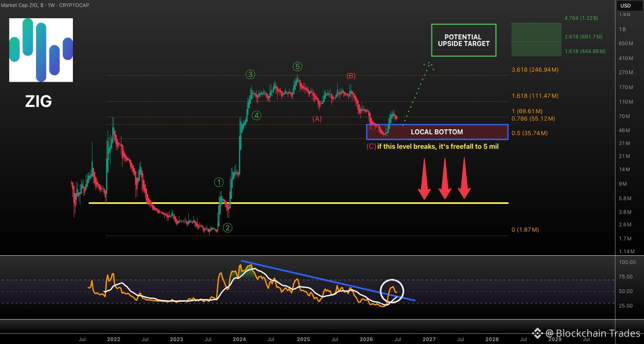Select the ZIG logo image

coord(41,50)
